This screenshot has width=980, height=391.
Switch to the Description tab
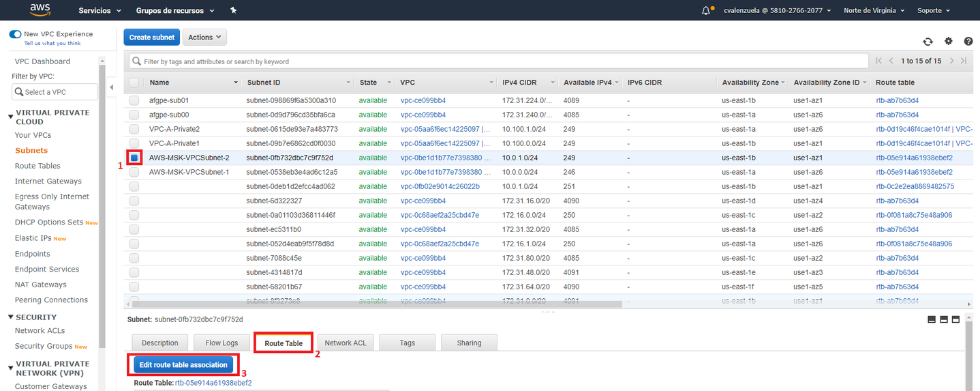(x=160, y=343)
